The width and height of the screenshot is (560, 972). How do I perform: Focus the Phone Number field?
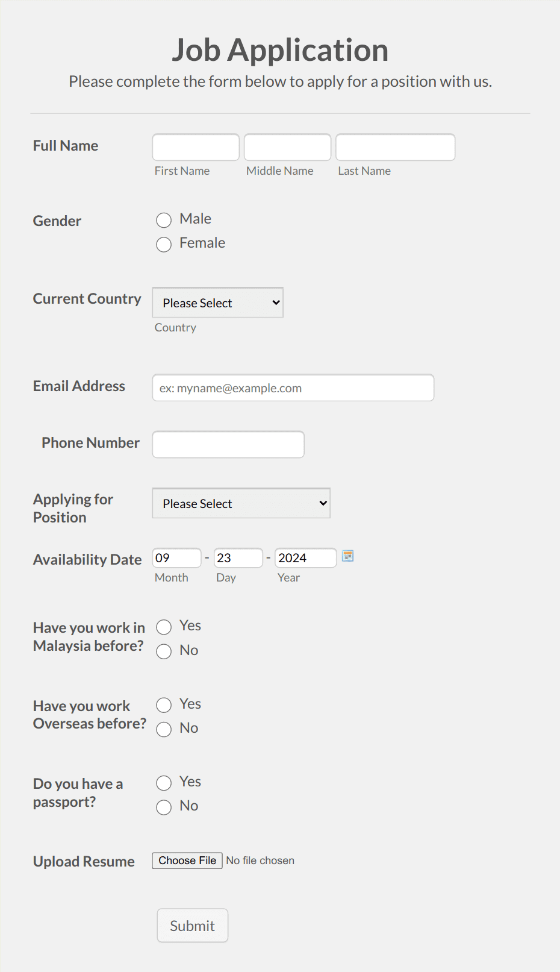[228, 445]
